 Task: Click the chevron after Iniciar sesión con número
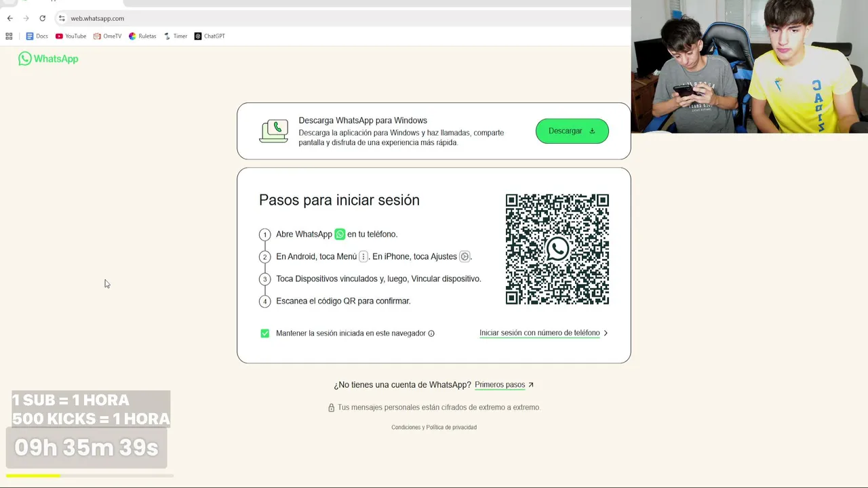click(606, 333)
